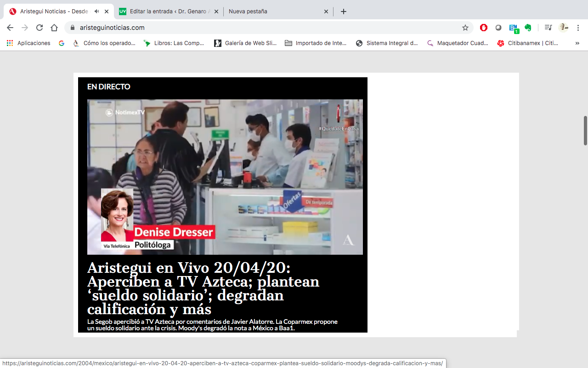
Task: Expand the hidden bookmarks overflow chevron
Action: pyautogui.click(x=577, y=43)
